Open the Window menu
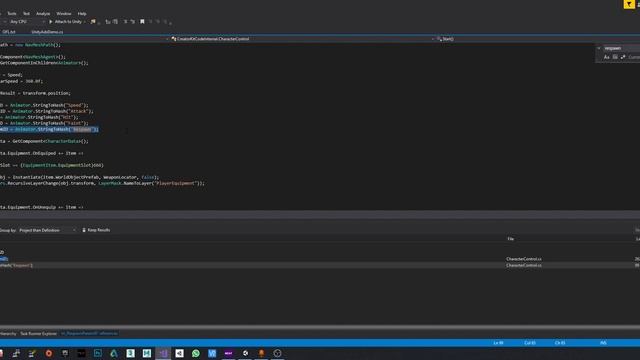The image size is (640, 360). tap(64, 13)
